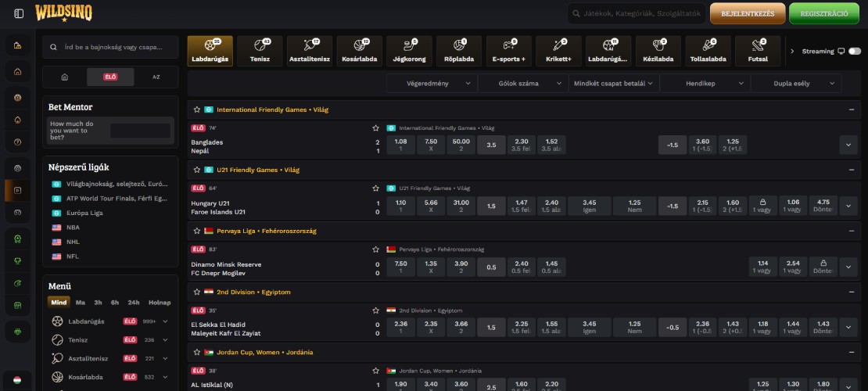This screenshot has height=391, width=868.
Task: Click the Bejelentkezés login button
Action: pyautogui.click(x=748, y=13)
